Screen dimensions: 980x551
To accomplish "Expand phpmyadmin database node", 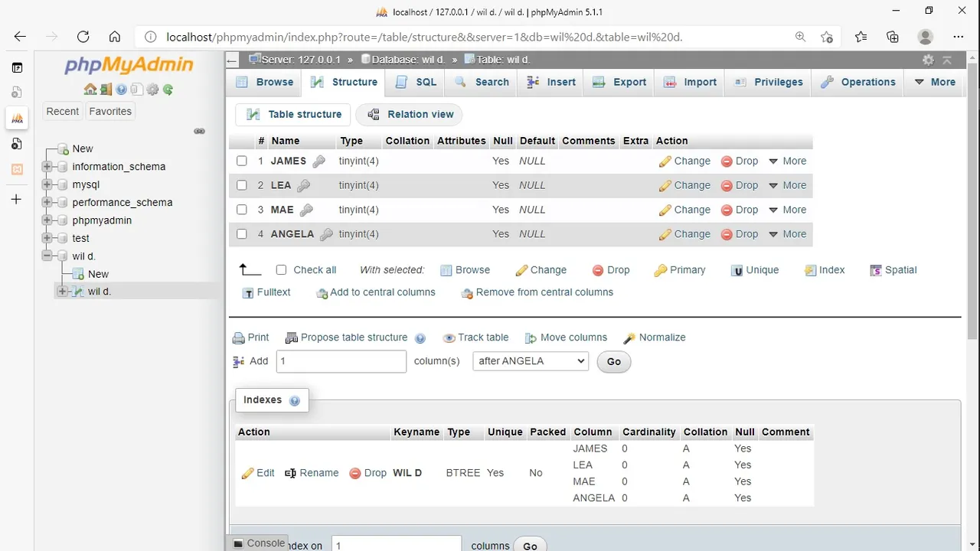I will pyautogui.click(x=47, y=220).
